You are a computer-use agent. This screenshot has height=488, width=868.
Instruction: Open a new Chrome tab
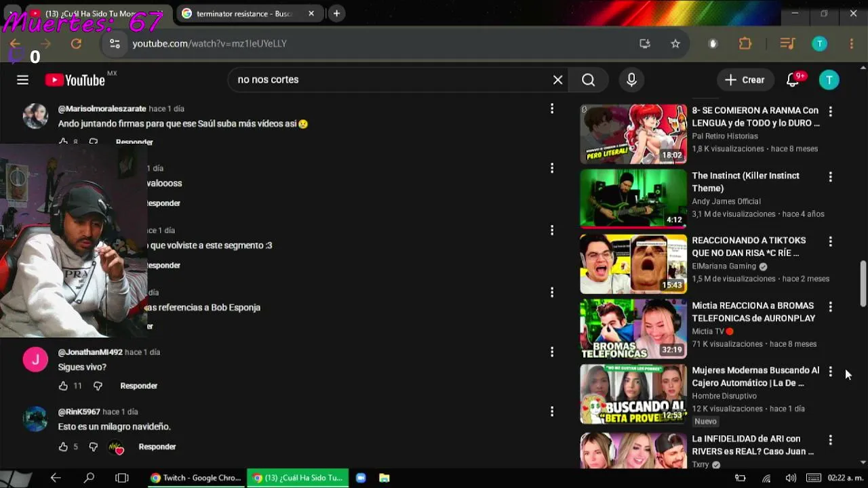point(336,14)
